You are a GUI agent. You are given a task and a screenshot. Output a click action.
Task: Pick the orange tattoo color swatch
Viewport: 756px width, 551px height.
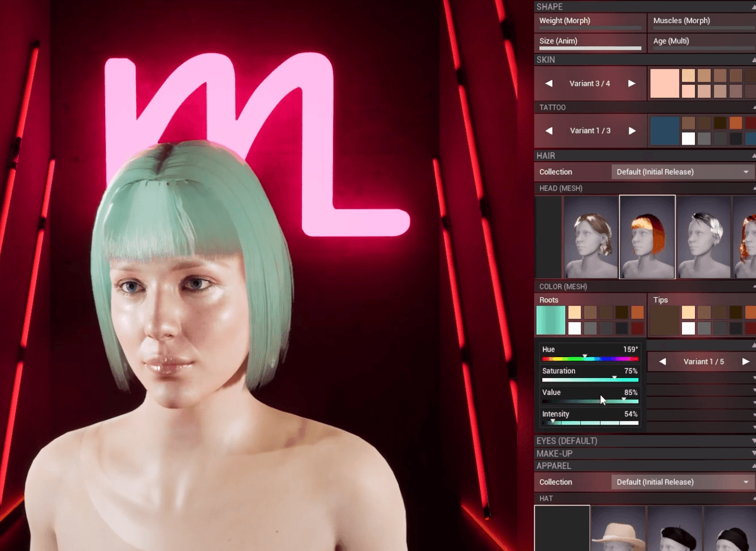[x=736, y=123]
